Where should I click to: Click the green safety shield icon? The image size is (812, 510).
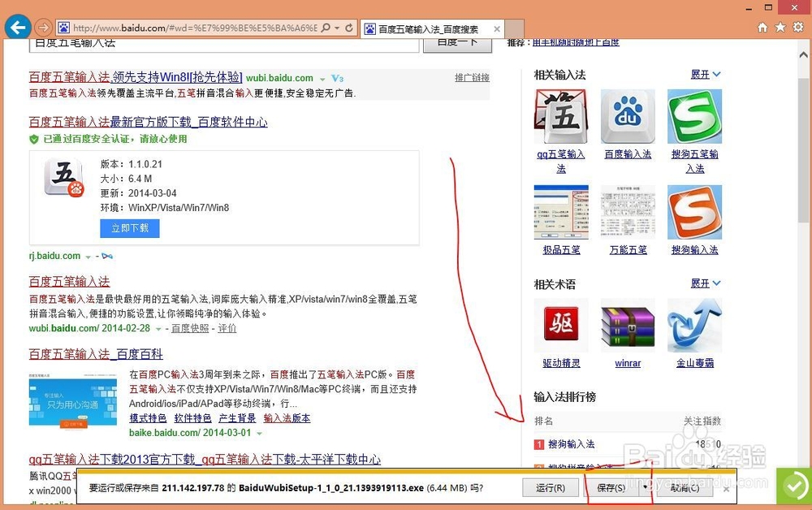33,139
